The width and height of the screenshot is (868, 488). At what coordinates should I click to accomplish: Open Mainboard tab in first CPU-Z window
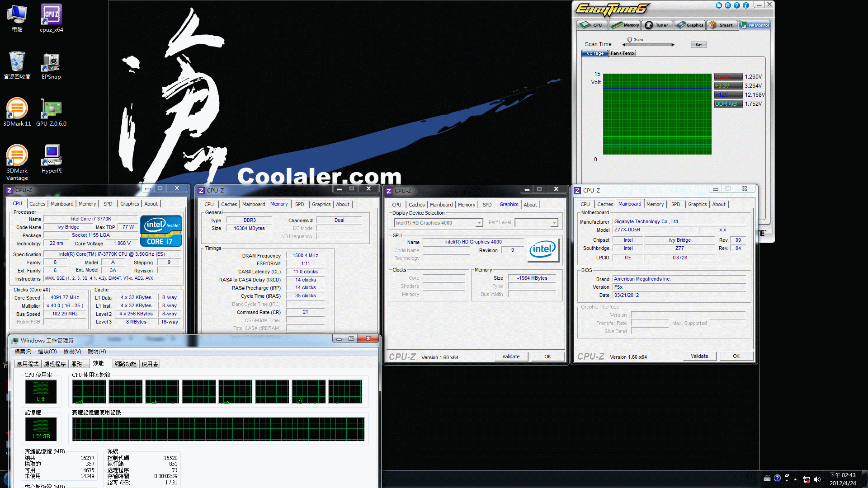point(62,204)
